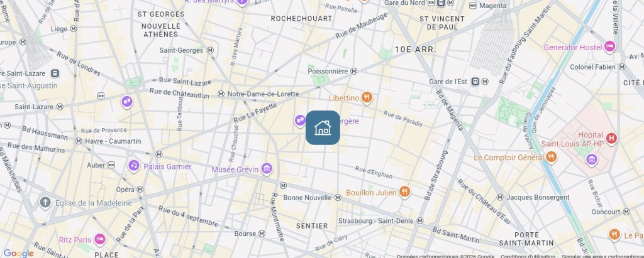Select the Strasbourg - Saint-Denis metro icon
The width and height of the screenshot is (644, 258).
[419, 221]
